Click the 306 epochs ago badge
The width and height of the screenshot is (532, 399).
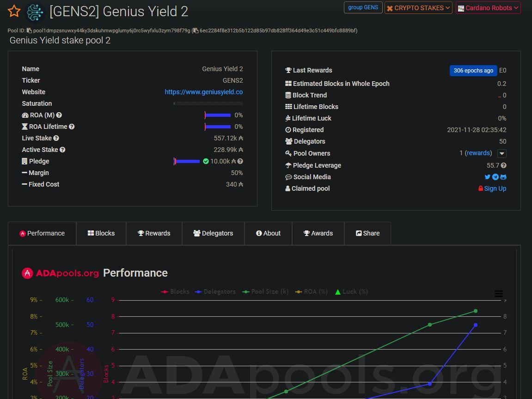(x=473, y=71)
